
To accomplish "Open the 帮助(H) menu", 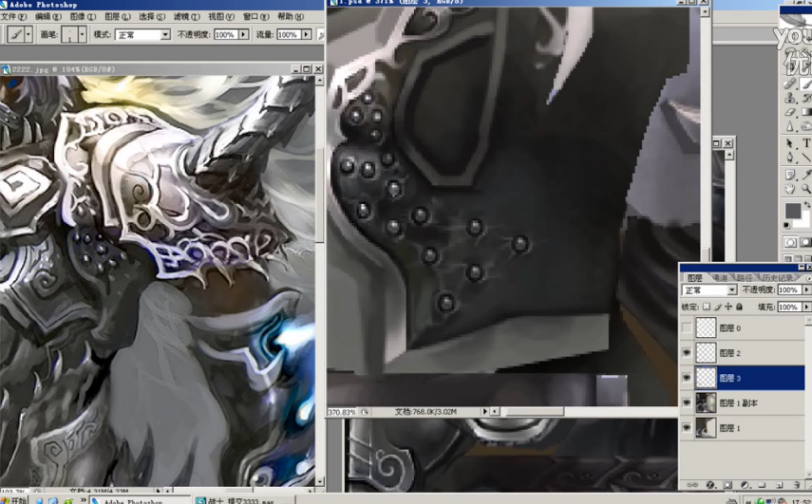I will 291,16.
